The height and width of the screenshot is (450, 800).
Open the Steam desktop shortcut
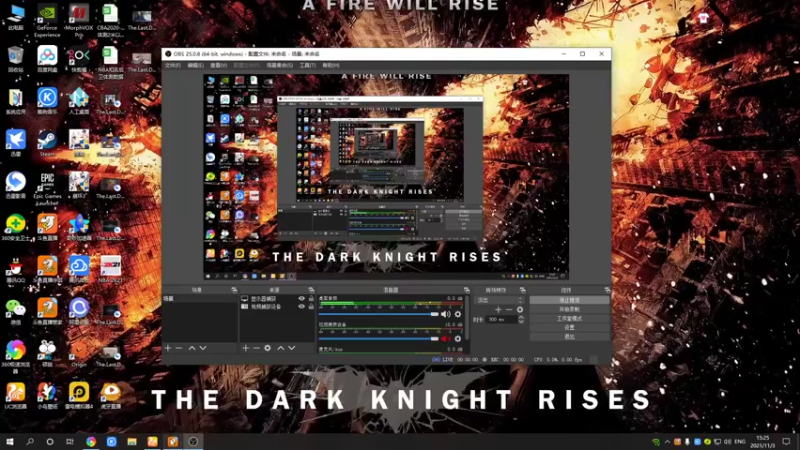coord(47,143)
